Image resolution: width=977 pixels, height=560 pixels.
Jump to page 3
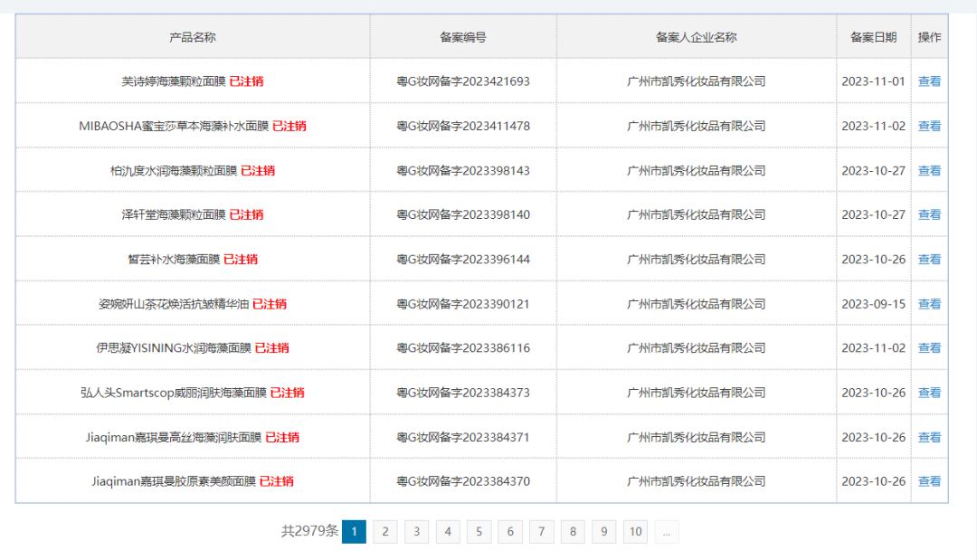416,531
